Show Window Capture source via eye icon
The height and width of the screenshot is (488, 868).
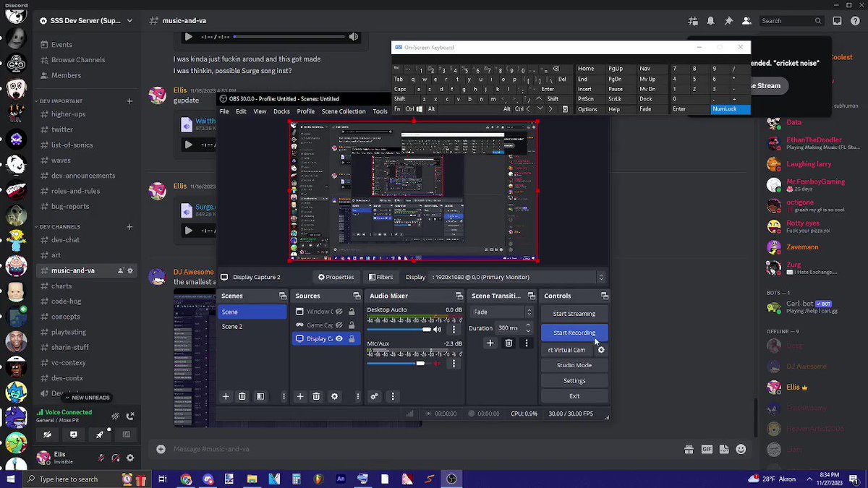[339, 312]
